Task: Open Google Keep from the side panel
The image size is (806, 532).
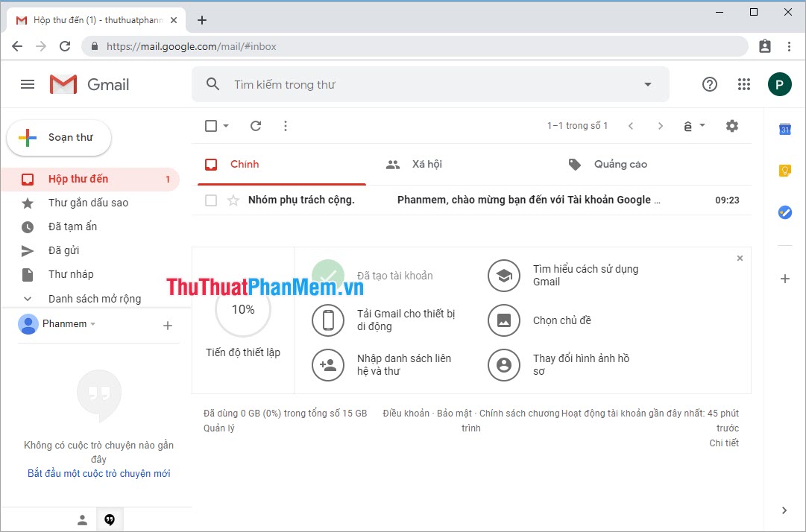Action: pos(784,171)
